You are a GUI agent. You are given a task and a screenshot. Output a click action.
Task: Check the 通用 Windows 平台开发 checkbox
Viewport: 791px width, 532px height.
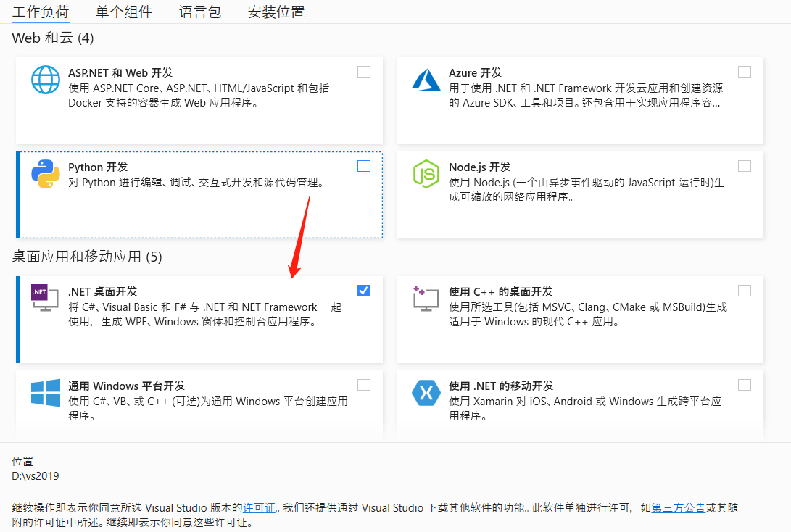coord(364,385)
